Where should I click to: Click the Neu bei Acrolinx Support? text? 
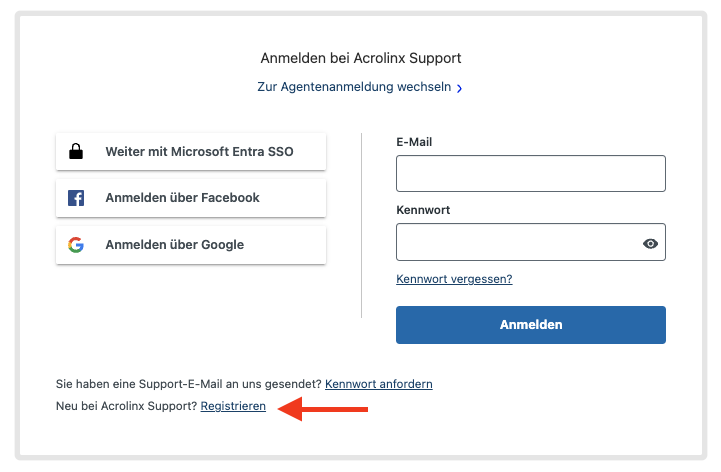coord(126,406)
